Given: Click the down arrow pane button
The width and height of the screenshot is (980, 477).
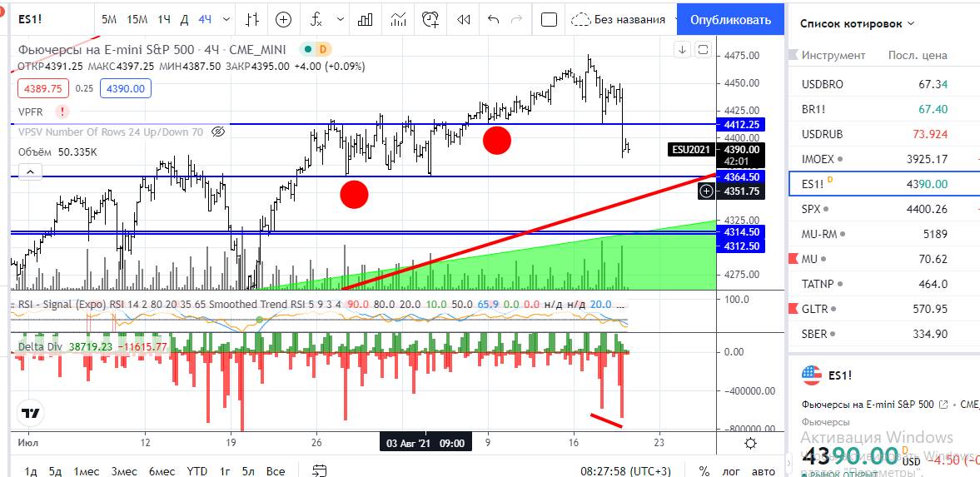Looking at the screenshot, I should [682, 50].
